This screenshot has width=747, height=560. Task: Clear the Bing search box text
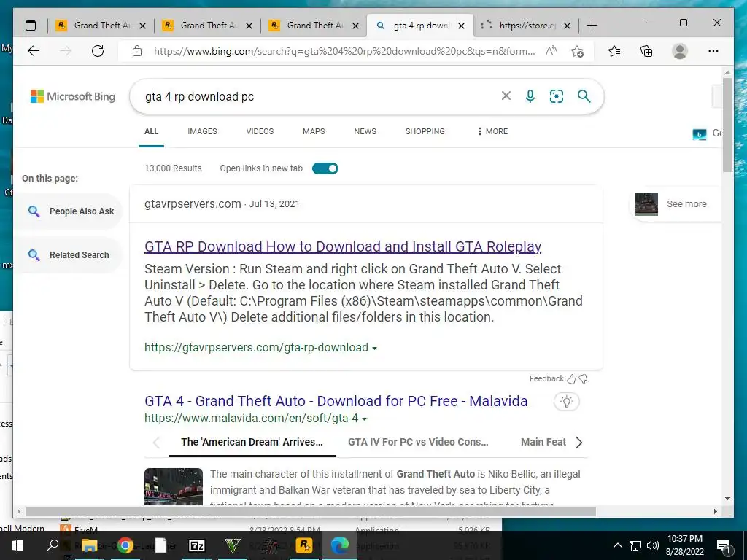tap(506, 96)
